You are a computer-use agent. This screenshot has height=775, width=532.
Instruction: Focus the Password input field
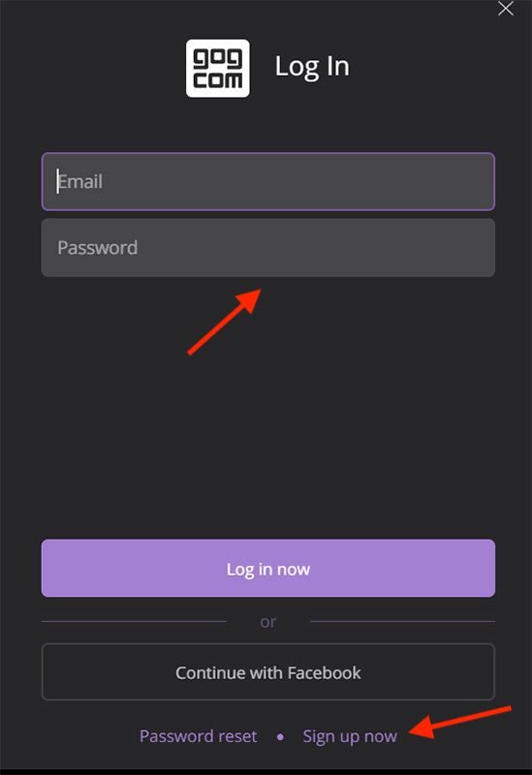(268, 248)
